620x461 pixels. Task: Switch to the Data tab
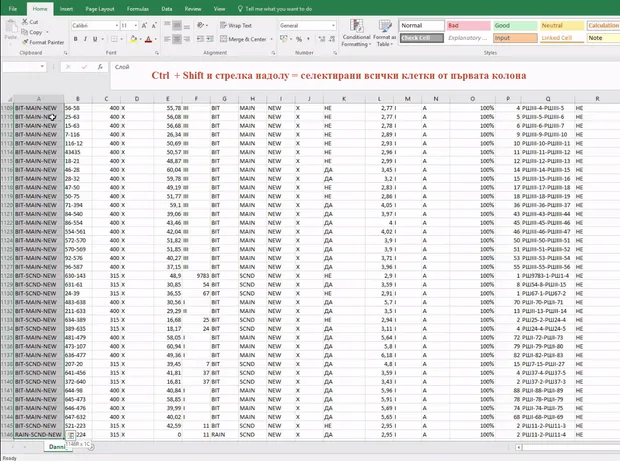click(166, 9)
